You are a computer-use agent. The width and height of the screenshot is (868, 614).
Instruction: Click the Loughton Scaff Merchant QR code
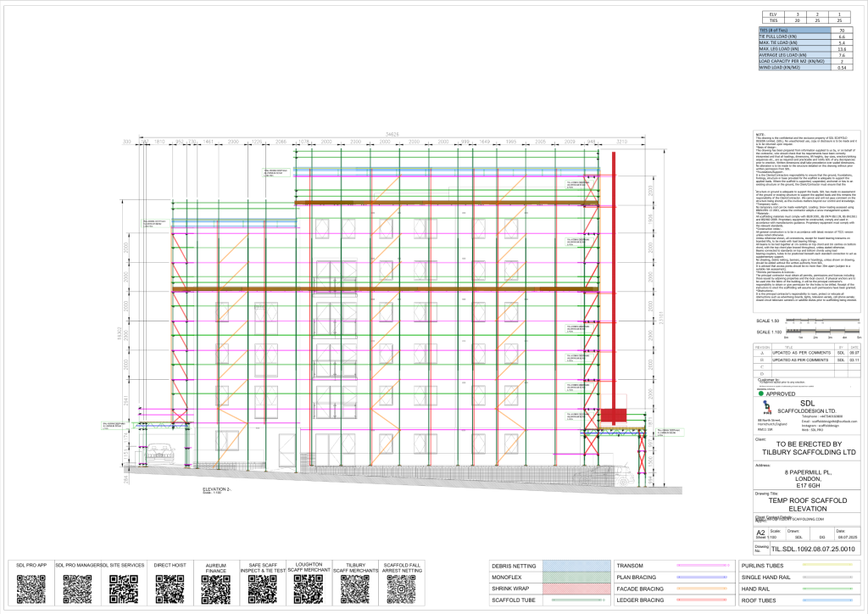[309, 589]
